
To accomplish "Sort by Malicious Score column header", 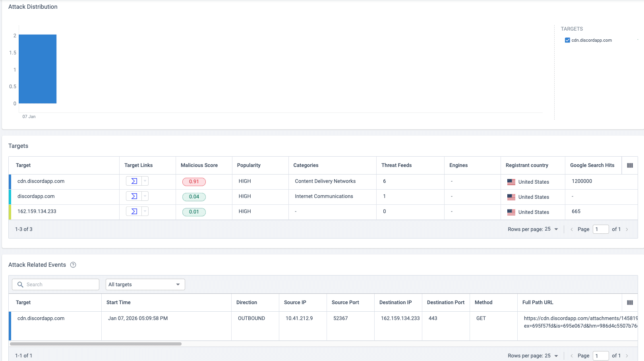I will tap(199, 165).
